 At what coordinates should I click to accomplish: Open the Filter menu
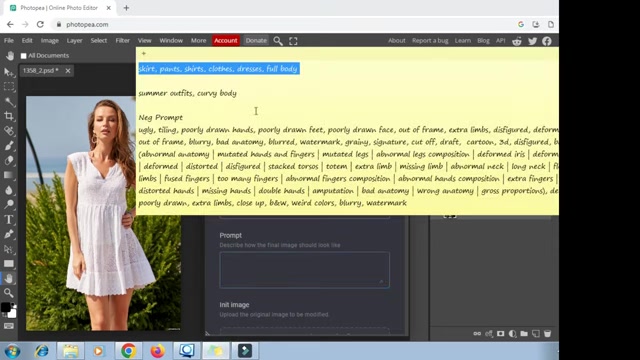(x=122, y=40)
